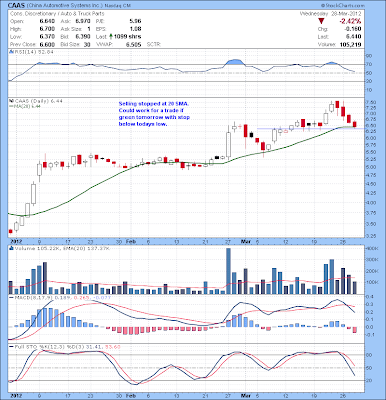This screenshot has width=386, height=400.
Task: Click the bar icon before Volume legend
Action: tap(11, 248)
